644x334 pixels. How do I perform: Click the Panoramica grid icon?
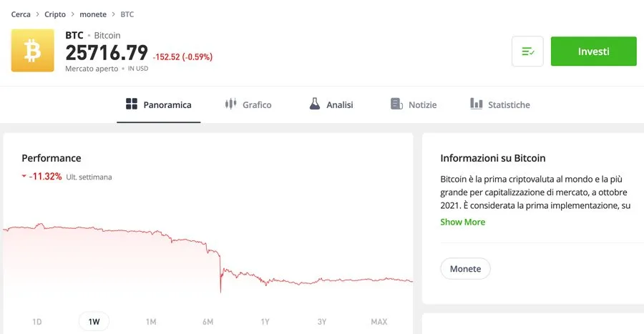click(x=132, y=104)
